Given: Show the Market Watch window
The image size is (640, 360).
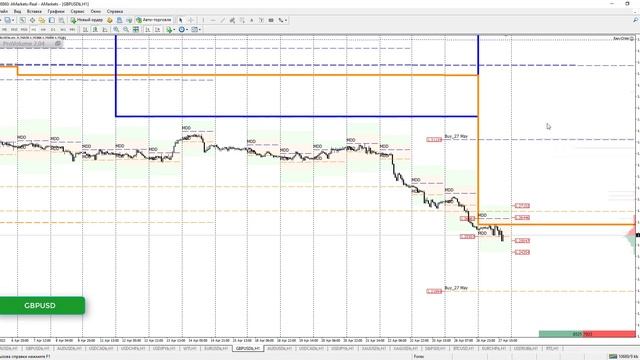Looking at the screenshot, I should pos(22,20).
